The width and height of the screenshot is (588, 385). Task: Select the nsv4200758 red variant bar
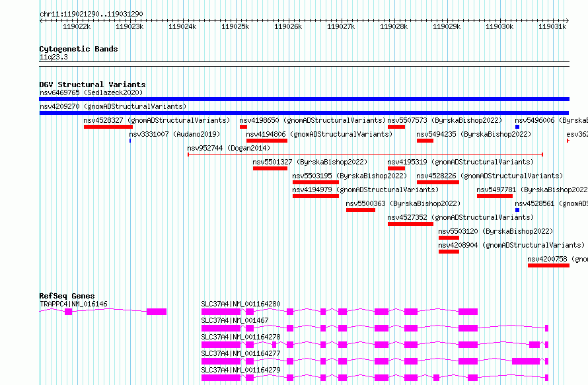click(x=548, y=265)
